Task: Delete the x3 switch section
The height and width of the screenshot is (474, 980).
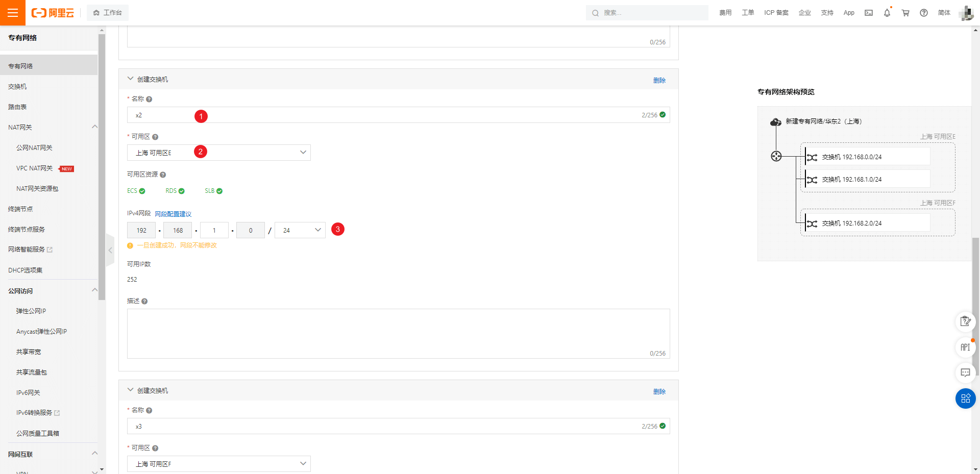Action: pos(659,391)
